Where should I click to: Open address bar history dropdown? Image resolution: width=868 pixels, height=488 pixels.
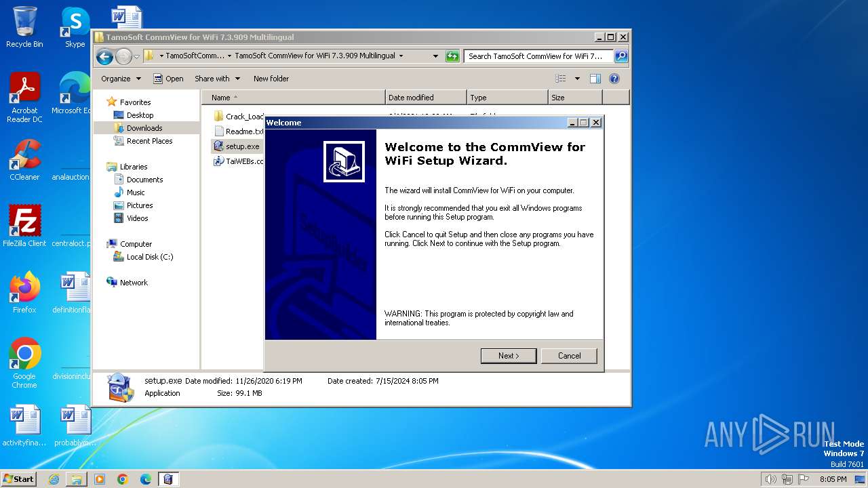435,56
